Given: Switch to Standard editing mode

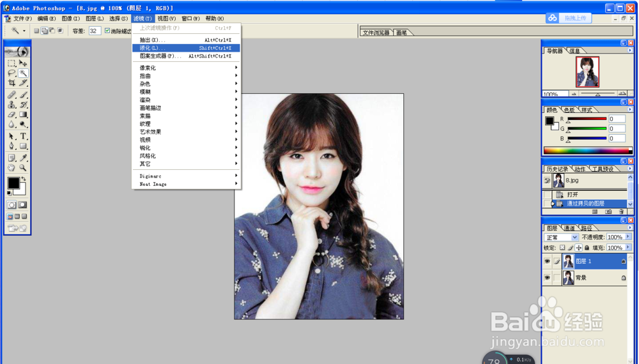Looking at the screenshot, I should pyautogui.click(x=12, y=205).
